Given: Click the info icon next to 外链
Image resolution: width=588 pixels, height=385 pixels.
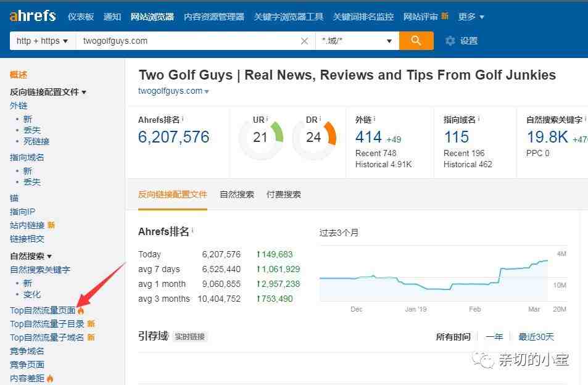Looking at the screenshot, I should coord(375,119).
